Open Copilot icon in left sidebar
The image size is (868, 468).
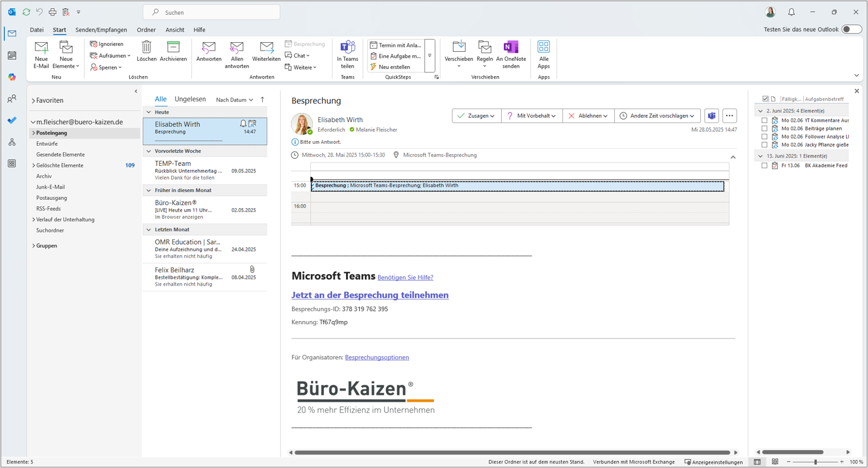pos(12,77)
